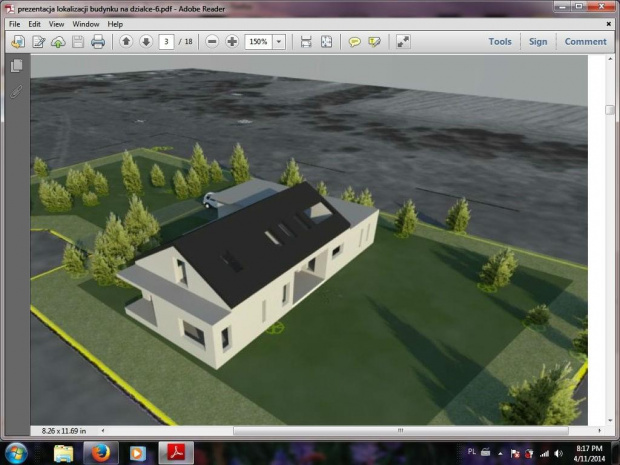The width and height of the screenshot is (620, 465).
Task: Open the page thumbnails panel
Action: point(16,66)
